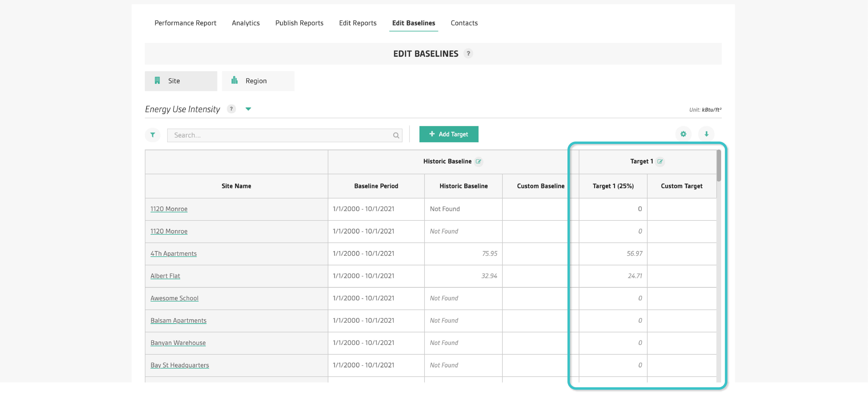
Task: Click the 75.95 historic baseline value
Action: click(x=490, y=254)
